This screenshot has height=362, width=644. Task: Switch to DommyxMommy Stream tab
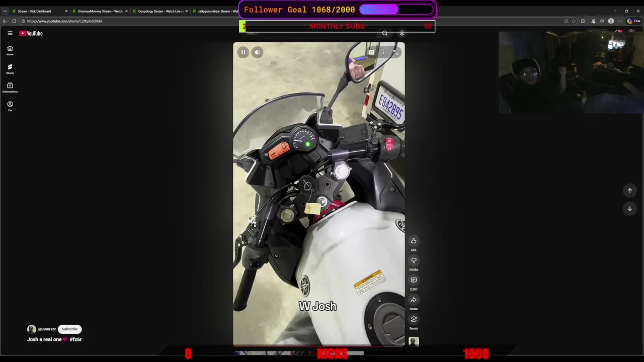click(100, 11)
